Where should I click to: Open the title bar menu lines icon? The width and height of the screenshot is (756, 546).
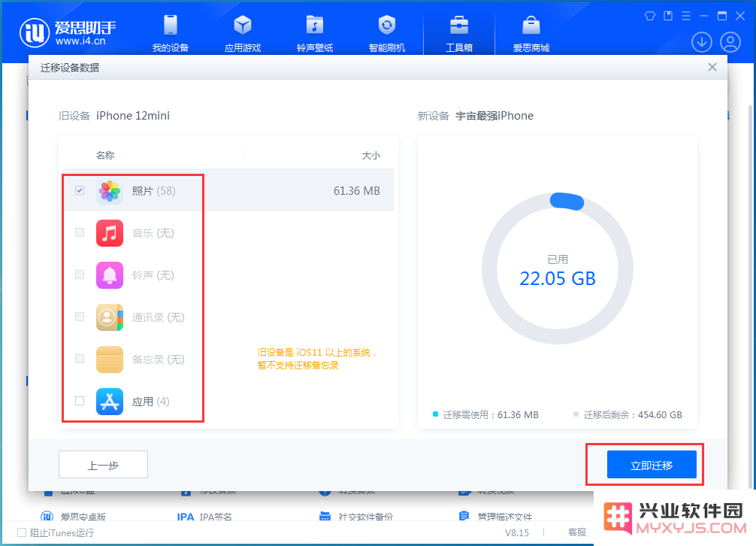coord(686,16)
